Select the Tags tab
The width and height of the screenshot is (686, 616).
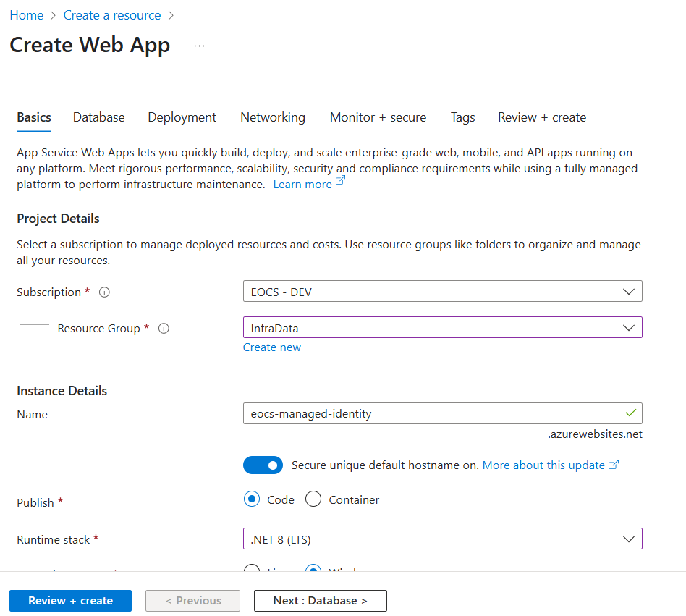(x=463, y=117)
